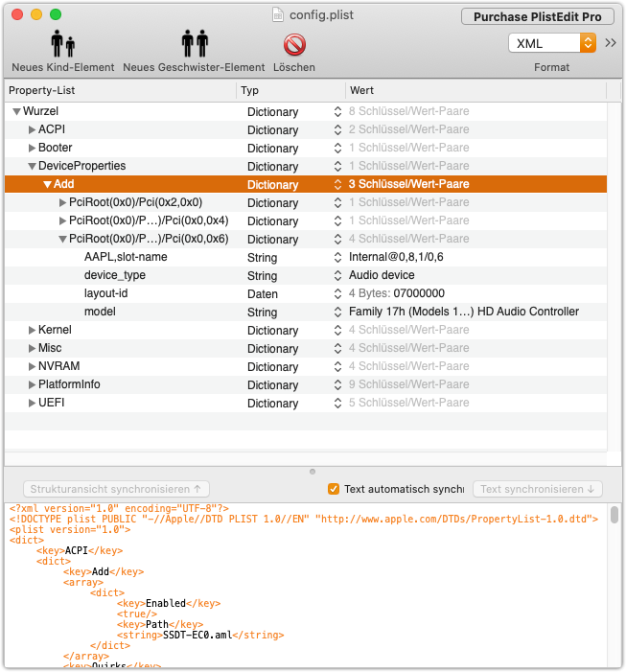
Task: Open type stepper for UEFI row
Action: [x=337, y=403]
